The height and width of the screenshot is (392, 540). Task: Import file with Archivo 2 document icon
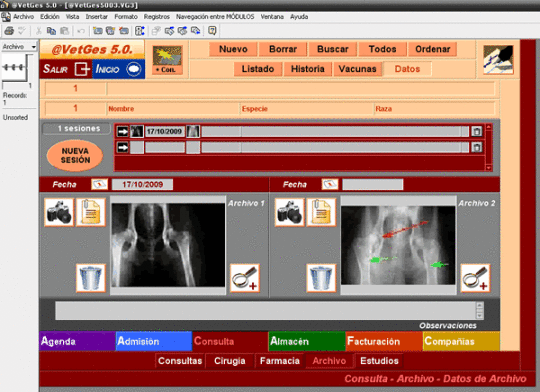coord(321,212)
